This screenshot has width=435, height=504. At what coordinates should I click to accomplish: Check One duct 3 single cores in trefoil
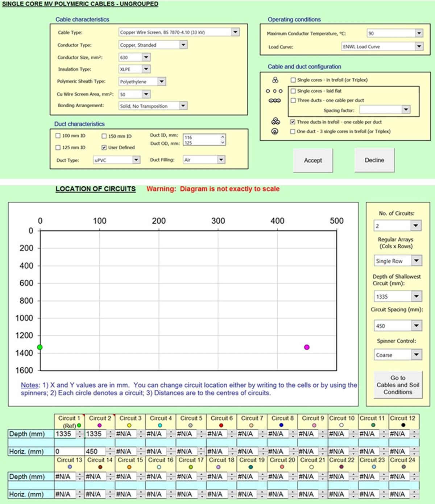pos(293,132)
